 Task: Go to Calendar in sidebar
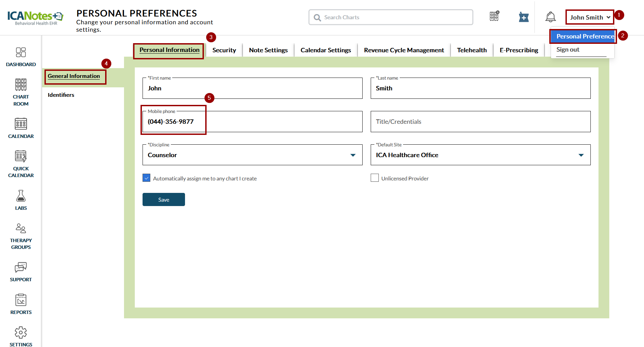(21, 124)
